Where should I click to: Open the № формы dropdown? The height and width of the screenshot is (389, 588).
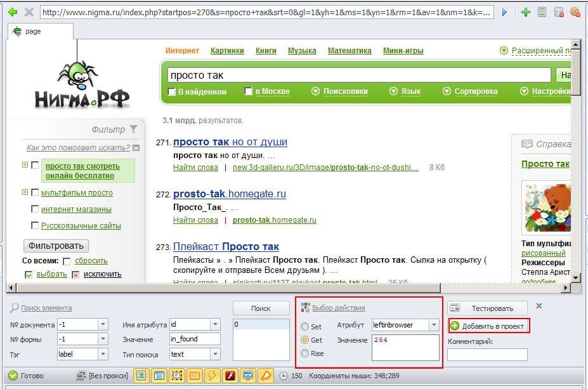tap(103, 339)
